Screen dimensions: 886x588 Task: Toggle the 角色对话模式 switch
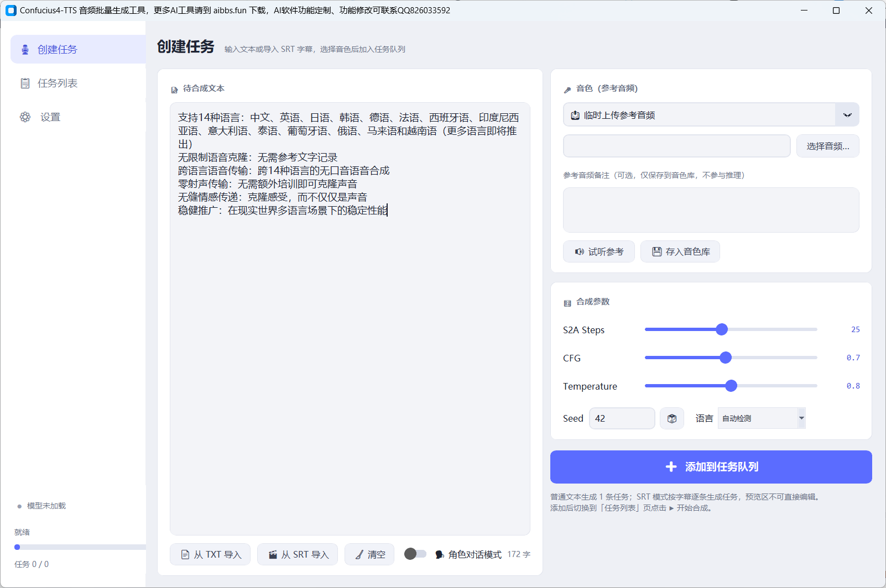pyautogui.click(x=415, y=554)
